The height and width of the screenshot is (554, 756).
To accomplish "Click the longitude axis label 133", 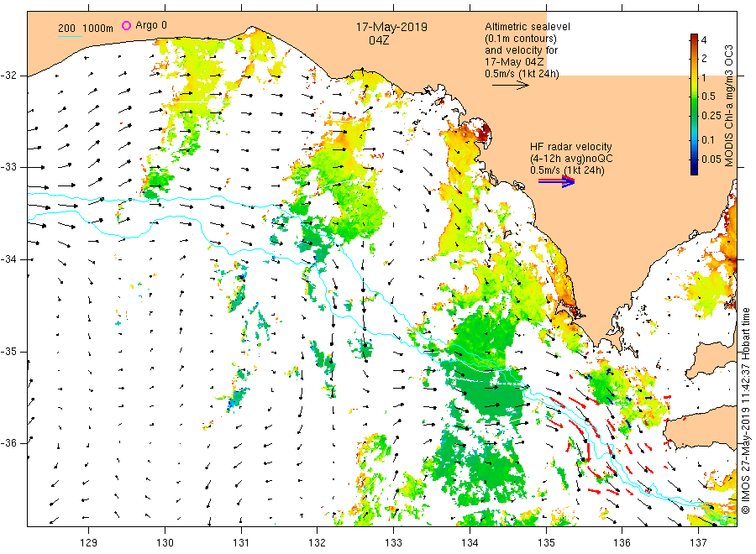I will pyautogui.click(x=393, y=543).
